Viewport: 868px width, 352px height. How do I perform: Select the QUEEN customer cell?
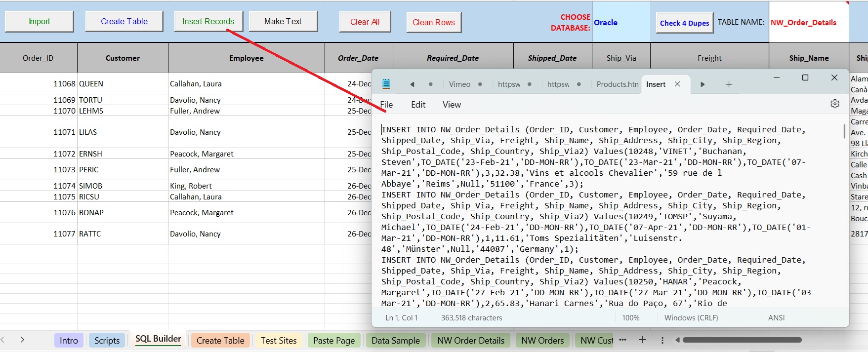123,84
